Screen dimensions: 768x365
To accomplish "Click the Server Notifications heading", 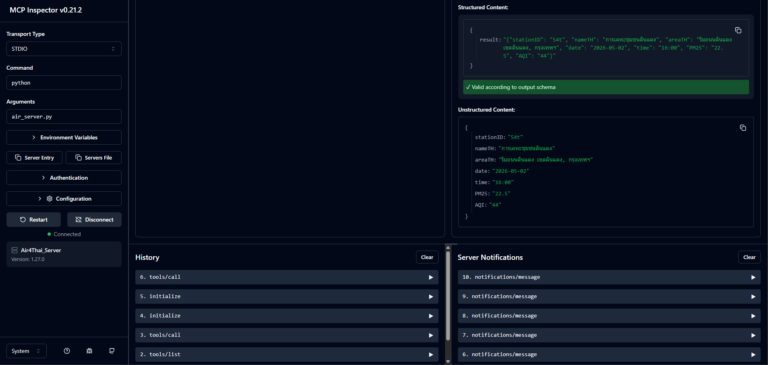I will pyautogui.click(x=490, y=257).
